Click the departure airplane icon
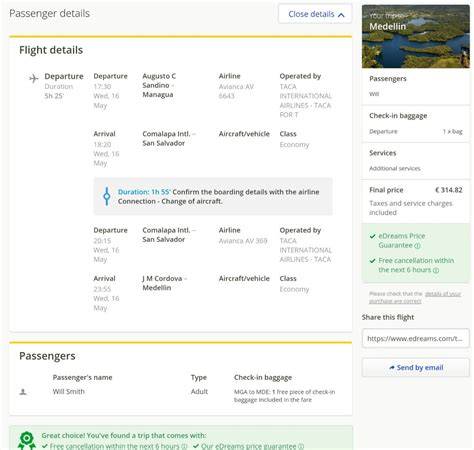 coord(34,78)
